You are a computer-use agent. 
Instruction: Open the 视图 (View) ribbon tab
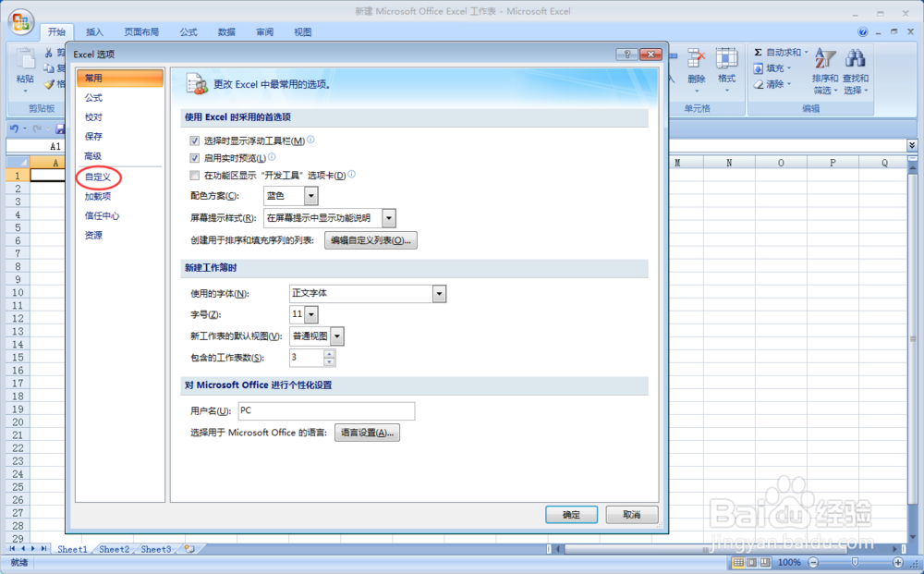coord(302,31)
